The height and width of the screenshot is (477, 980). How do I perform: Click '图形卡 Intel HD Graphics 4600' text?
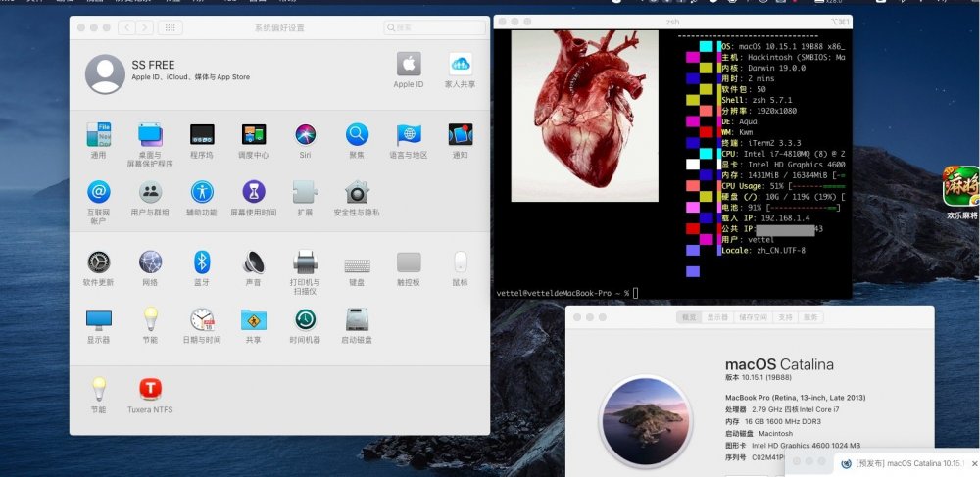793,445
